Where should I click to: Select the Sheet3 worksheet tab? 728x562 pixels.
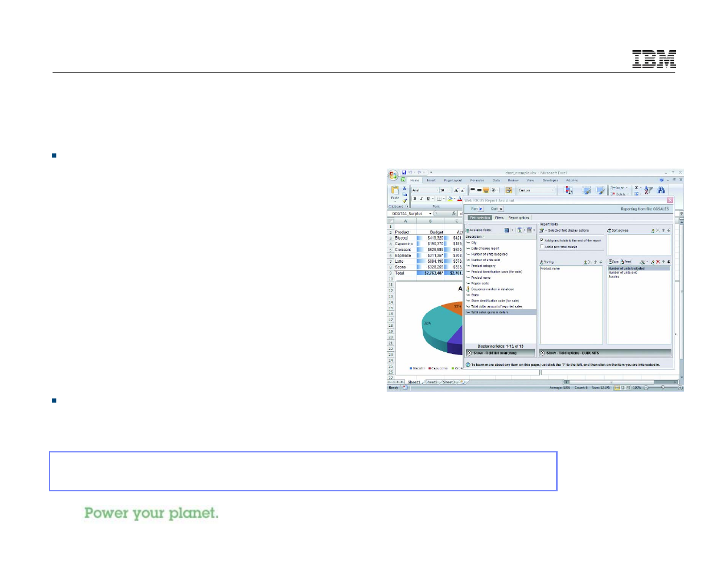(449, 382)
